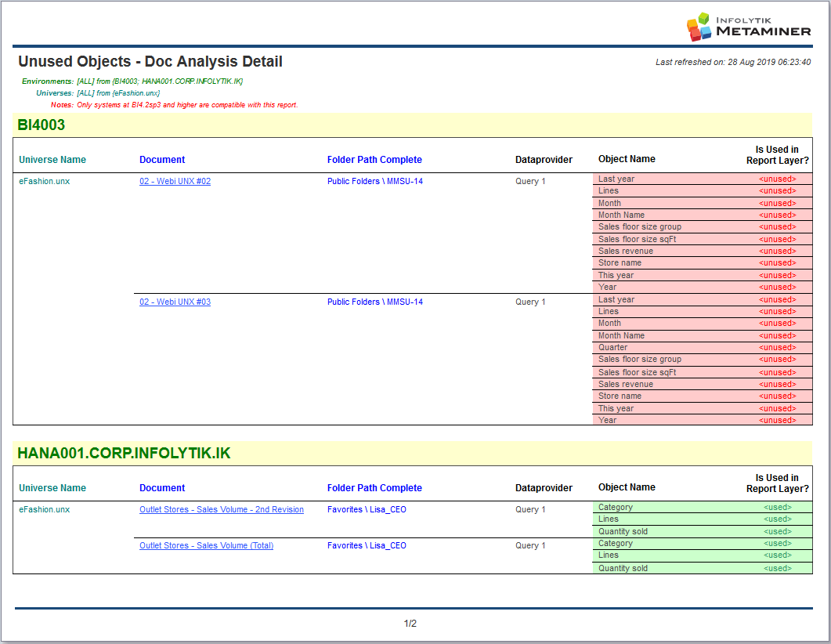Open the 02 - Webi UNX #03 document link
The image size is (831, 644).
175,302
